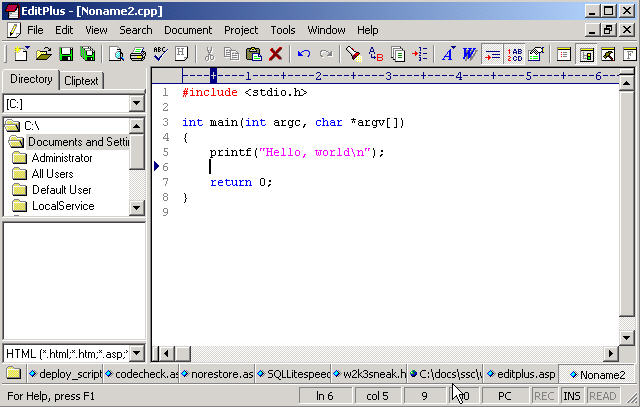Click the Cut scissors icon
The image size is (640, 407).
[x=209, y=53]
